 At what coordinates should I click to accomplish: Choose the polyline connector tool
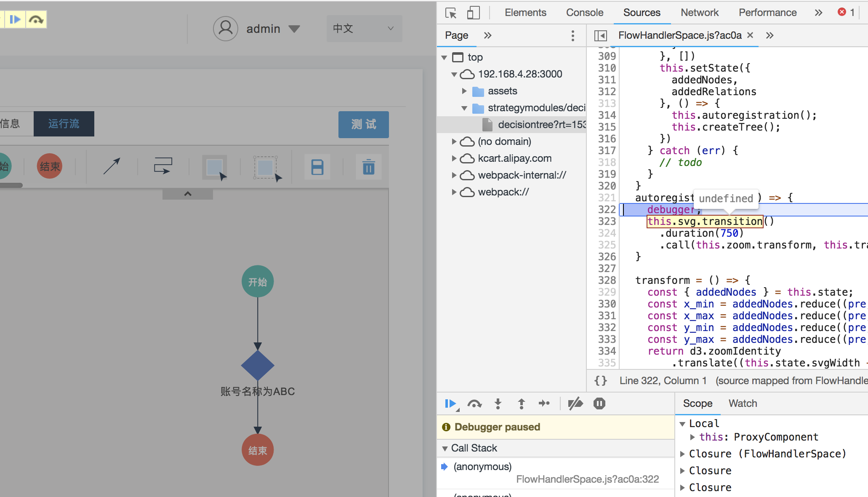pyautogui.click(x=163, y=166)
